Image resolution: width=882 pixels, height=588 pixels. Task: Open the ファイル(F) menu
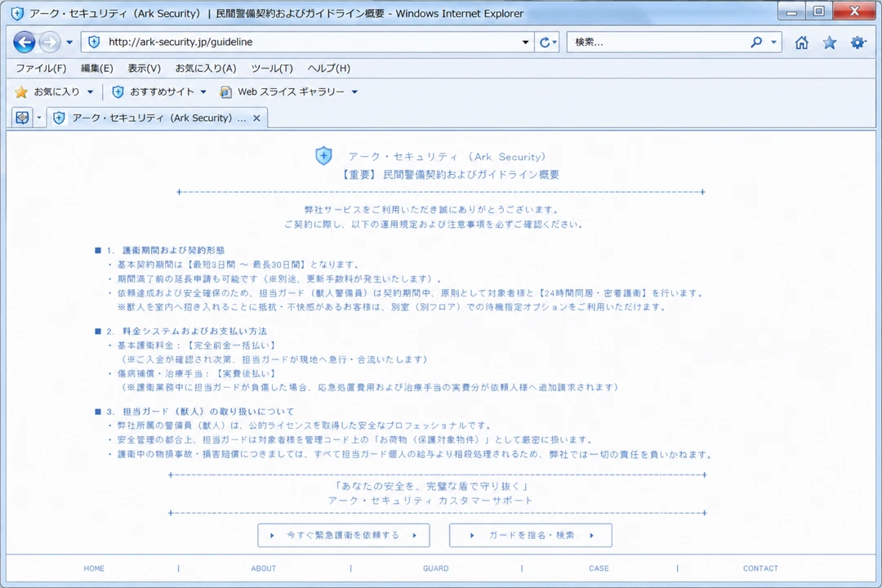pyautogui.click(x=41, y=68)
